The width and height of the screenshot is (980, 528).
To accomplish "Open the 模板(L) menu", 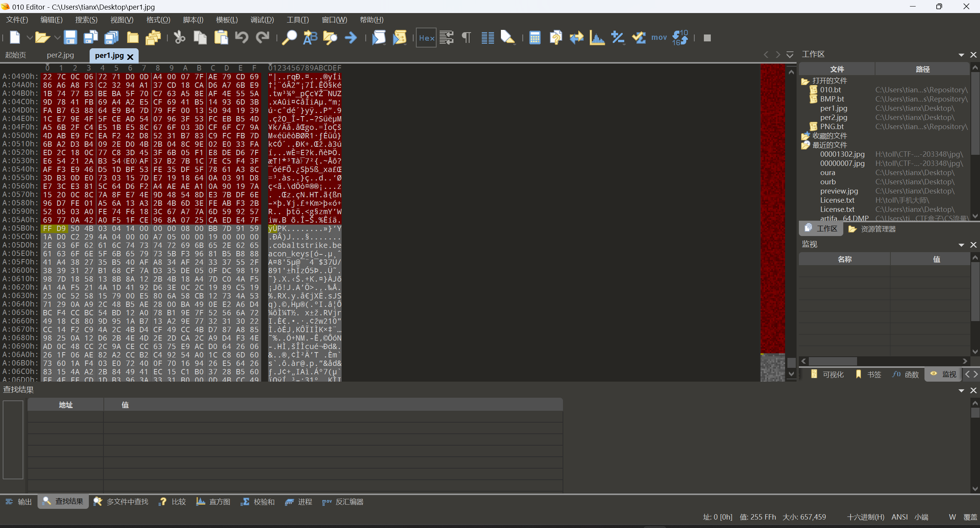I will tap(227, 20).
